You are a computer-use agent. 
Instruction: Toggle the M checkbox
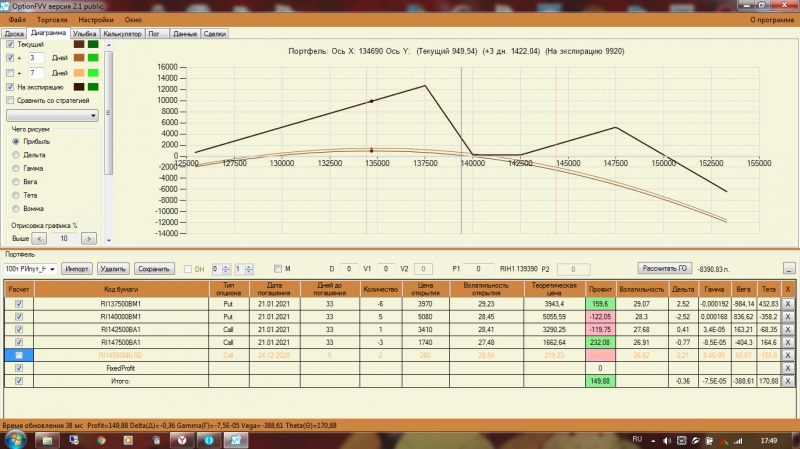tap(278, 269)
